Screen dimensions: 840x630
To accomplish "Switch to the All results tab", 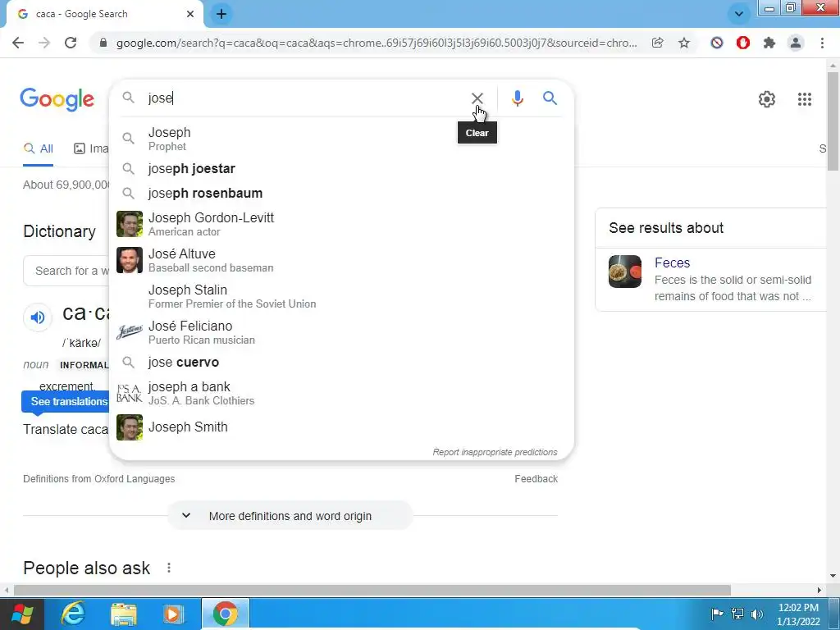I will (38, 149).
